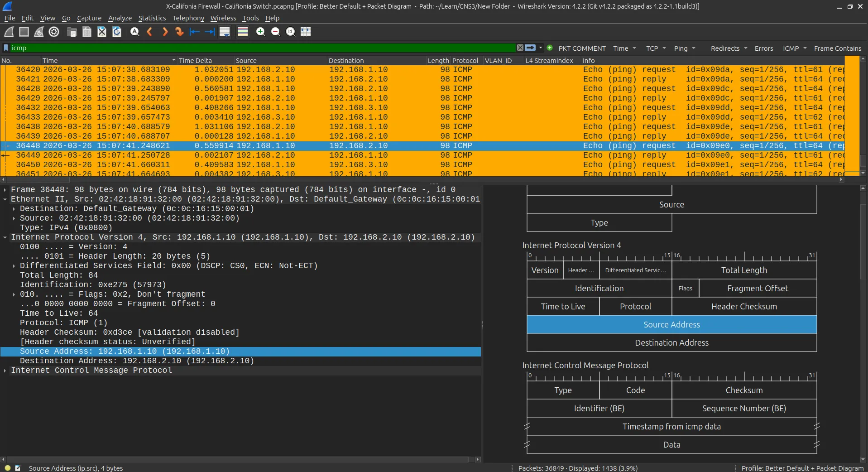Screen dimensions: 868x472
Task: Close this capture file
Action: [x=102, y=32]
